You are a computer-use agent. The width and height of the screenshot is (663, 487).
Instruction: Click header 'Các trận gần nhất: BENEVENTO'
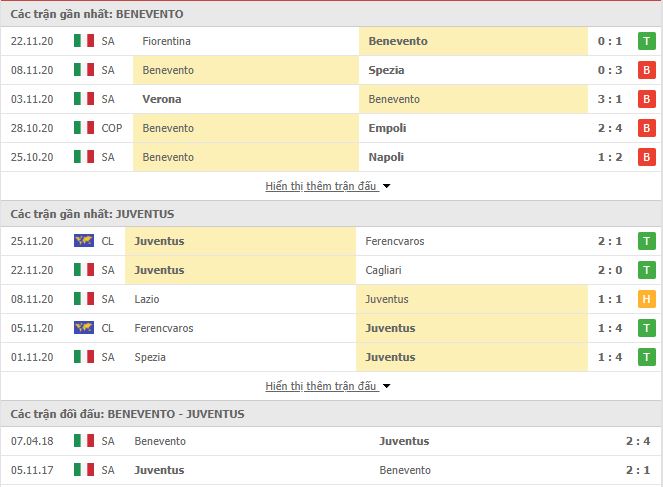point(97,14)
